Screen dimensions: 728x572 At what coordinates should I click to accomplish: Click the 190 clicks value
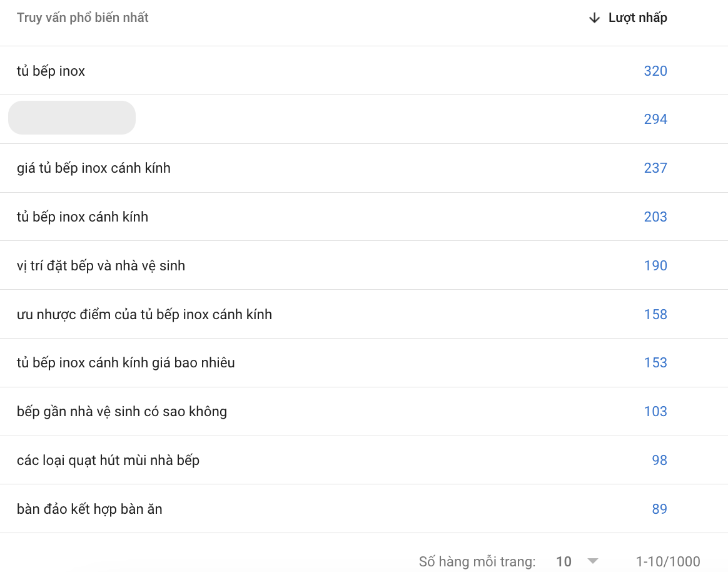tap(655, 266)
